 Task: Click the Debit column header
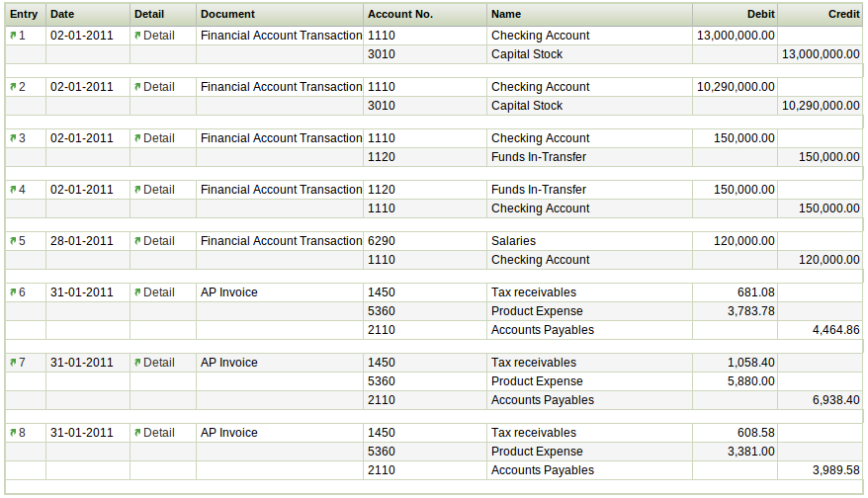coord(760,15)
